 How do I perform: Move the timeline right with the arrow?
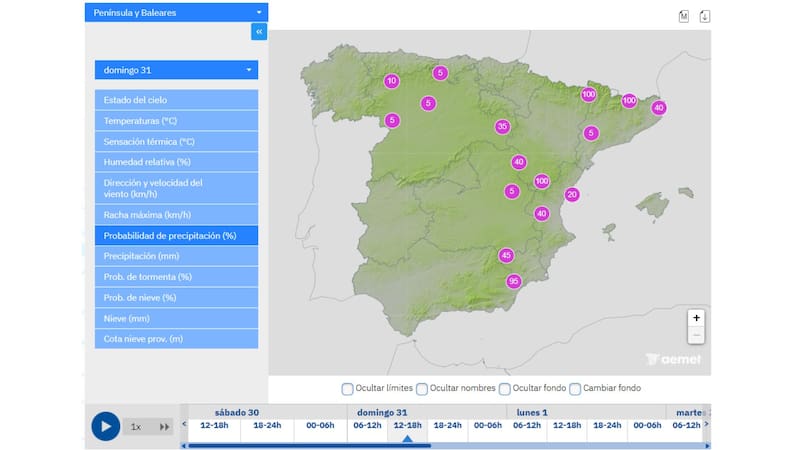click(x=707, y=424)
